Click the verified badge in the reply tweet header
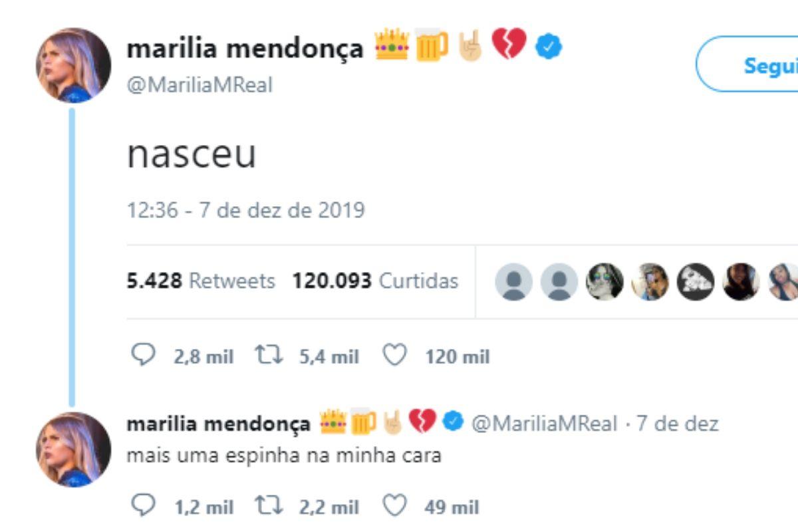This screenshot has width=798, height=532. coord(454,422)
